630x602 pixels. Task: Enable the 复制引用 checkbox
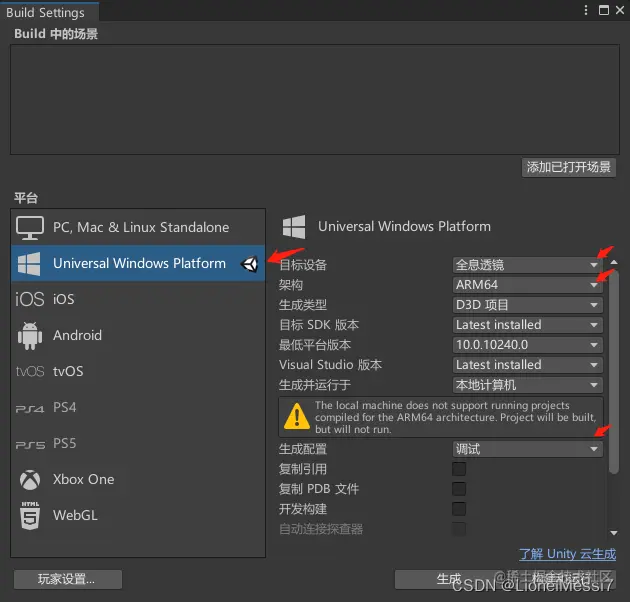pyautogui.click(x=459, y=469)
